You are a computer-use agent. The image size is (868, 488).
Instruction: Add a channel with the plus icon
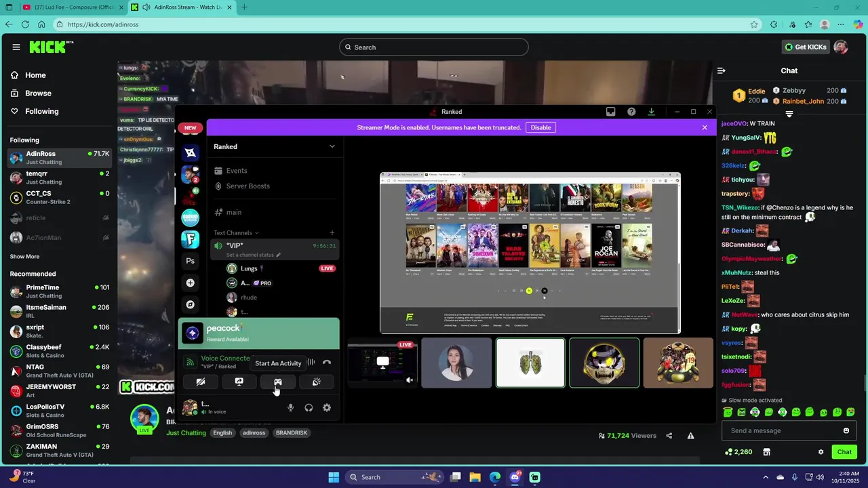(x=332, y=232)
